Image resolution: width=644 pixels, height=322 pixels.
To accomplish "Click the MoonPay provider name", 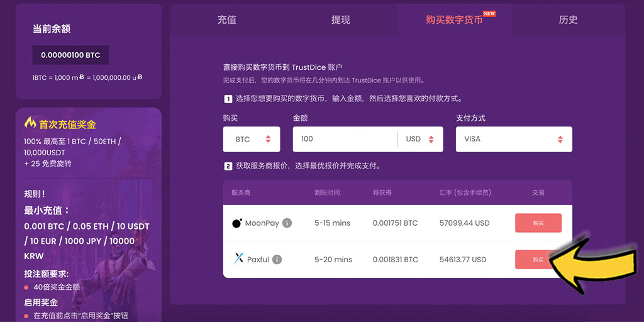I will click(x=262, y=223).
